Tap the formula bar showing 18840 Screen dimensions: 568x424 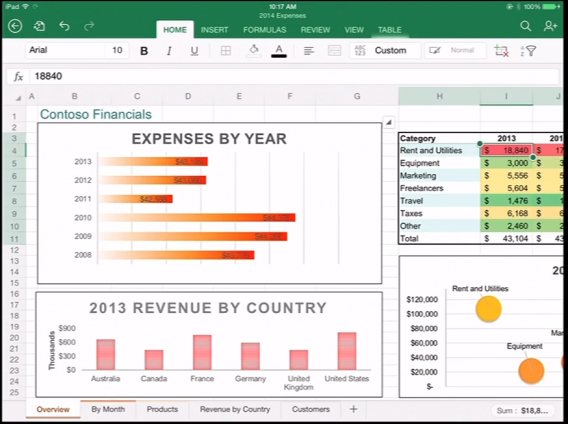[x=294, y=76]
